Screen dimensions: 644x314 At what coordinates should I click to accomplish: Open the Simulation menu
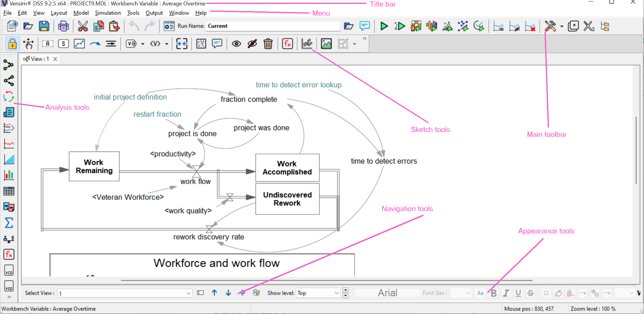point(107,13)
